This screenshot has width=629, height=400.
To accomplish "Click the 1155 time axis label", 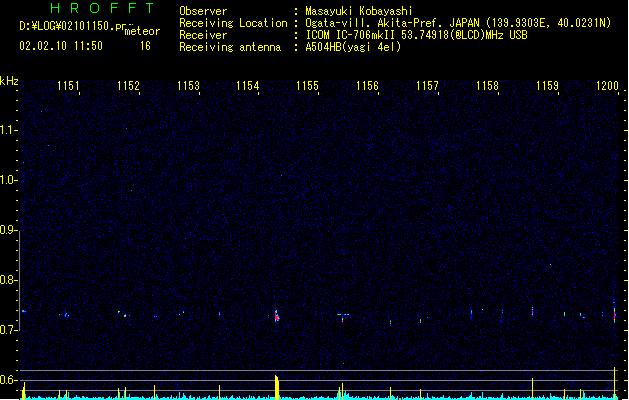I will coord(307,85).
